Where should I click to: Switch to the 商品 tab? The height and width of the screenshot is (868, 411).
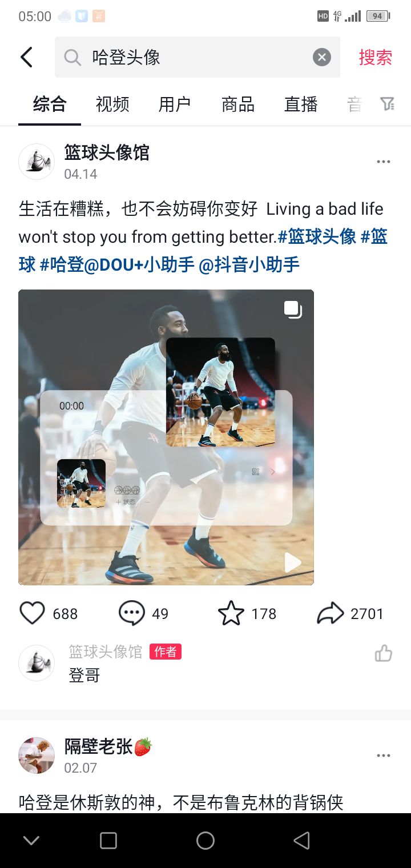[x=238, y=105]
